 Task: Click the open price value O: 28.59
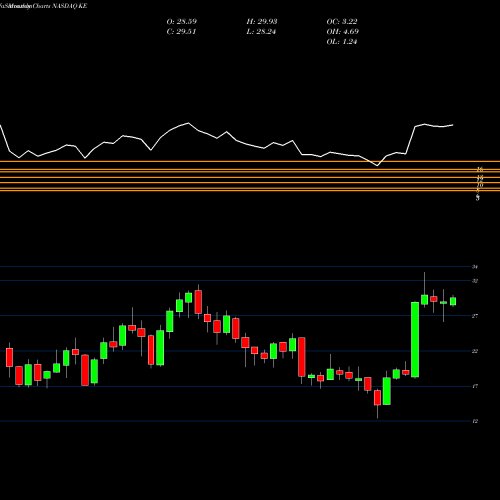coord(182,22)
